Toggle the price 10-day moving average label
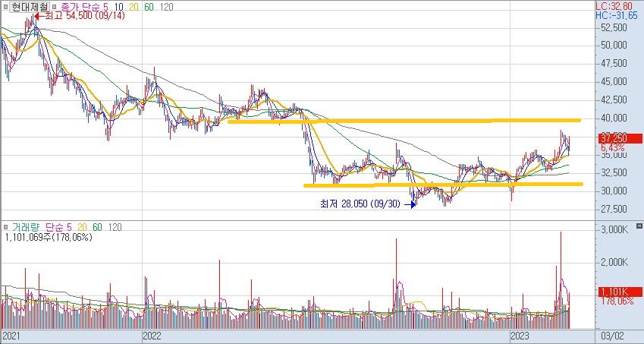This screenshot has height=344, width=644. point(118,7)
